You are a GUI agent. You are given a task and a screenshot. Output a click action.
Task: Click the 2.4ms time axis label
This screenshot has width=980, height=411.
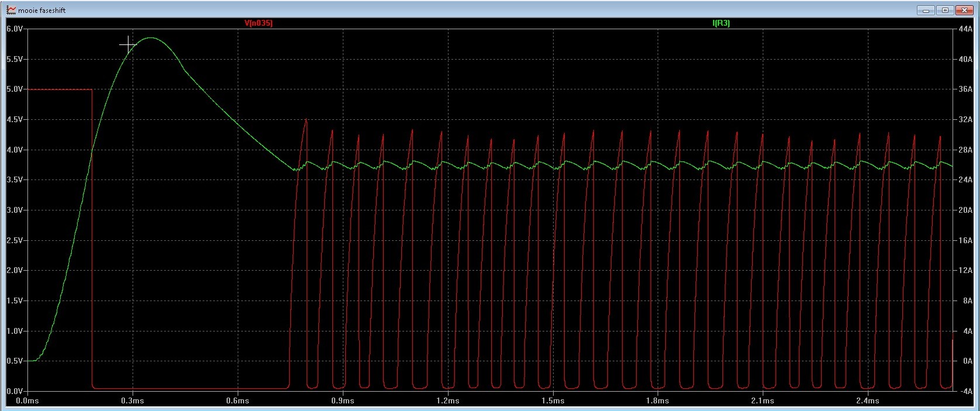(868, 401)
